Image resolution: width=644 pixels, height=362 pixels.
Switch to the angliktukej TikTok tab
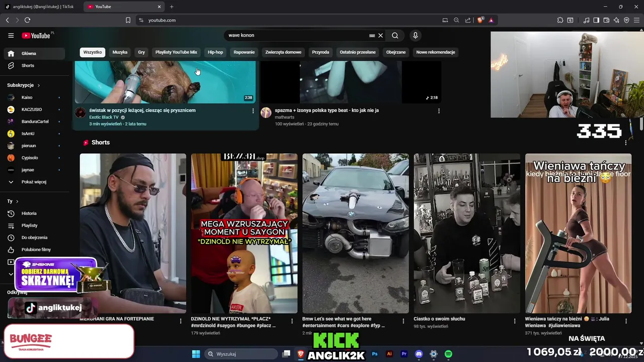click(x=40, y=7)
